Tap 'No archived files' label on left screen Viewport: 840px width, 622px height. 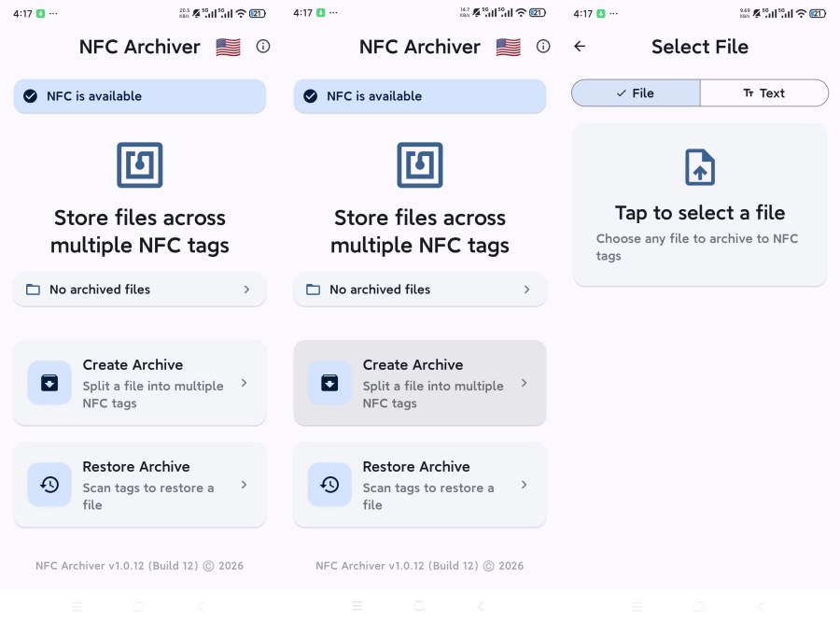(x=100, y=290)
